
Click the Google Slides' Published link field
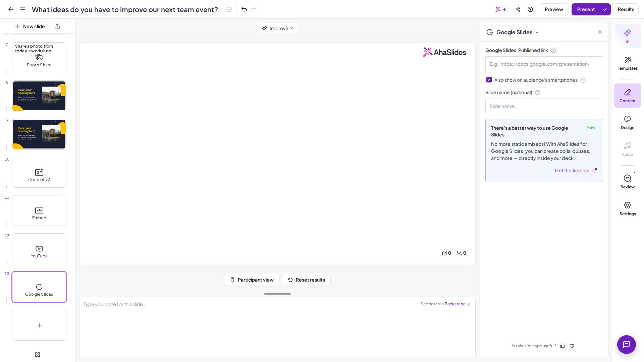click(x=544, y=64)
